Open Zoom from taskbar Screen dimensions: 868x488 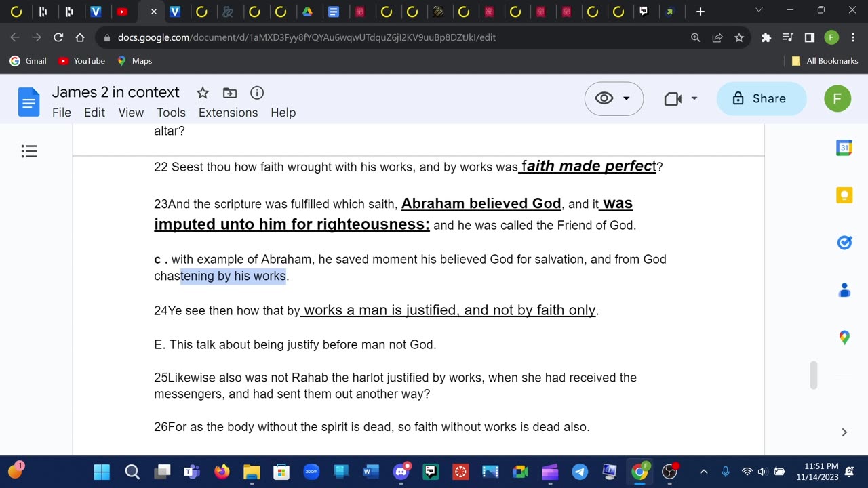point(311,472)
